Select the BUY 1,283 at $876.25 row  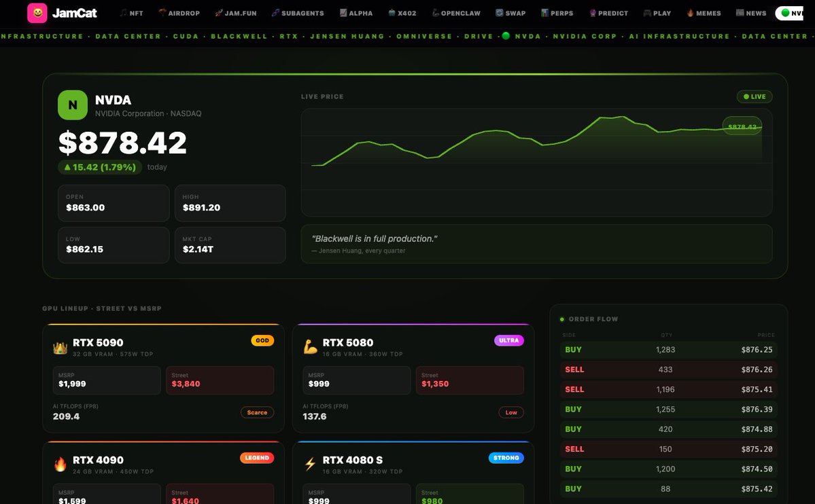tap(668, 350)
